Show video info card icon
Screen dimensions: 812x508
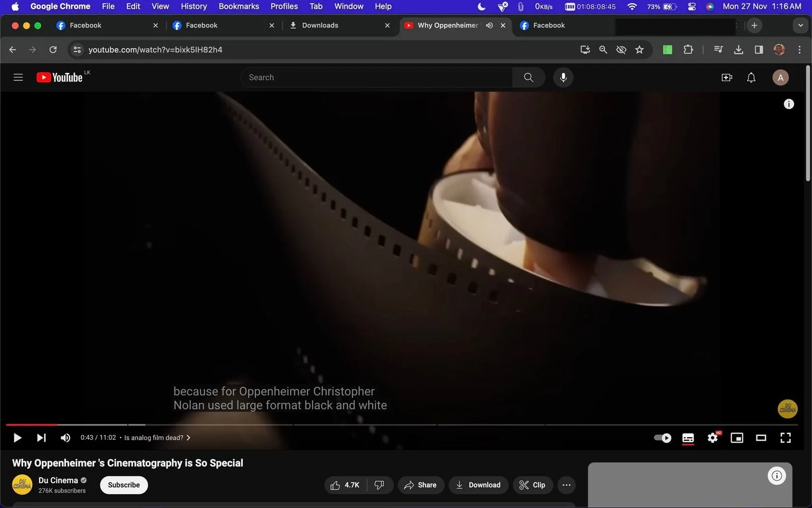788,104
